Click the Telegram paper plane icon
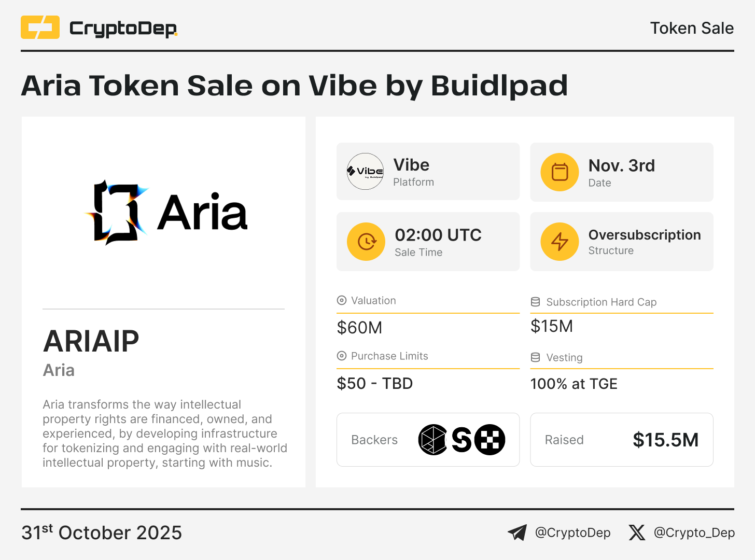 point(517,533)
